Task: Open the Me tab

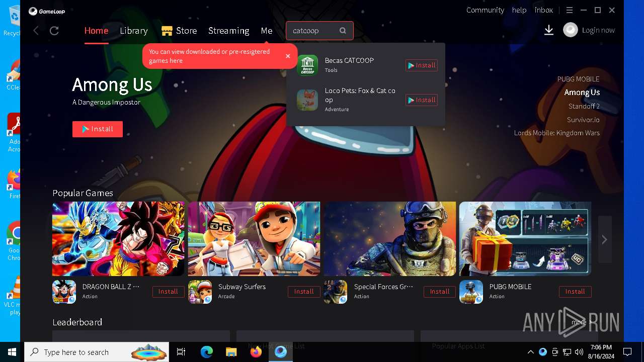Action: click(267, 31)
